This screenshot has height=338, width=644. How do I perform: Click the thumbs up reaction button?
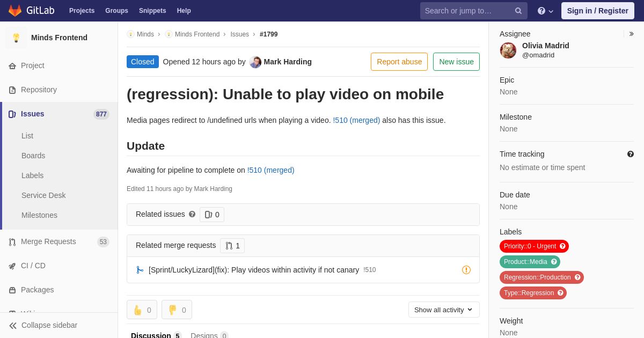pyautogui.click(x=142, y=310)
